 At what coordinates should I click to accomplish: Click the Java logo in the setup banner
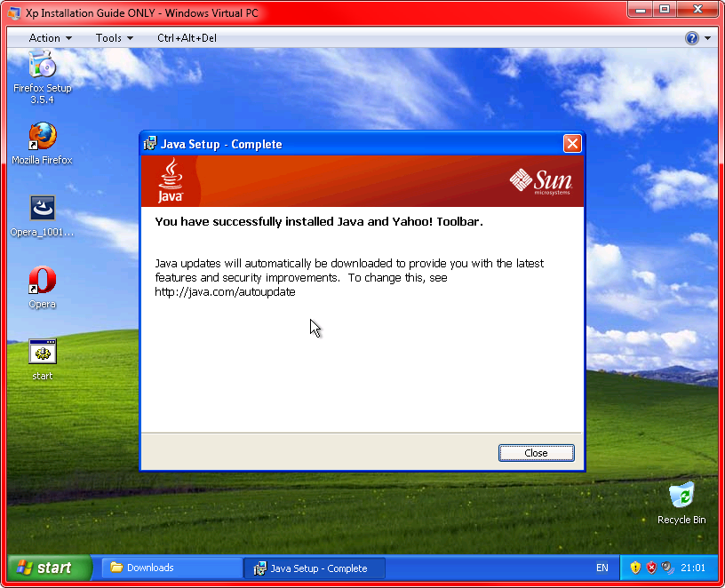(171, 180)
